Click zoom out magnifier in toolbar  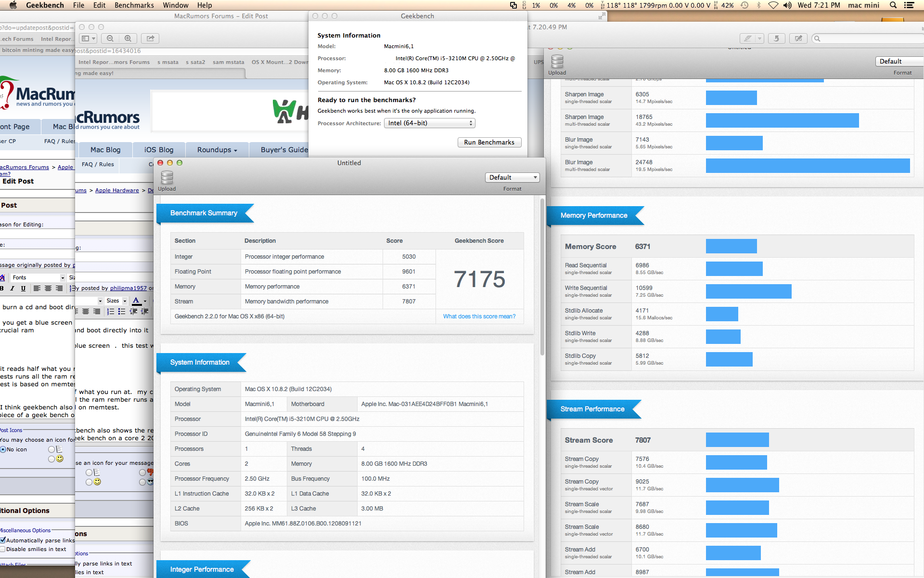(x=110, y=39)
